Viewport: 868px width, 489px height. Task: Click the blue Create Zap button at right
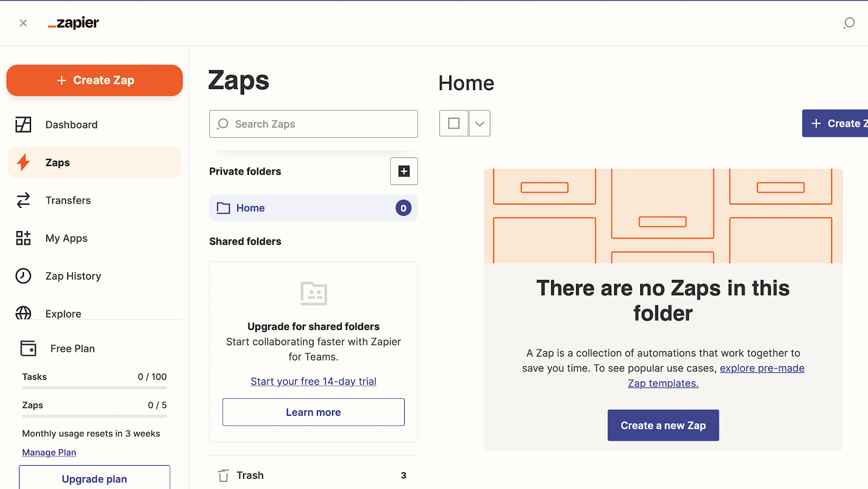point(835,123)
